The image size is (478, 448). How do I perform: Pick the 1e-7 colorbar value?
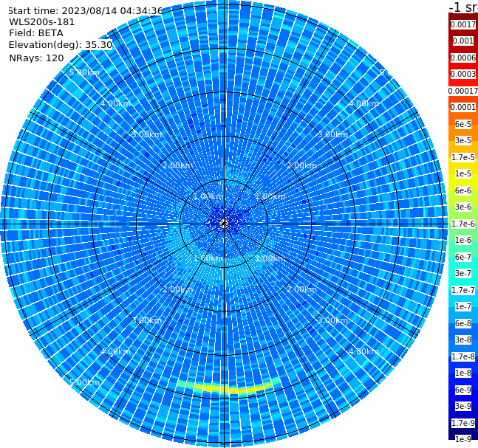tap(463, 306)
